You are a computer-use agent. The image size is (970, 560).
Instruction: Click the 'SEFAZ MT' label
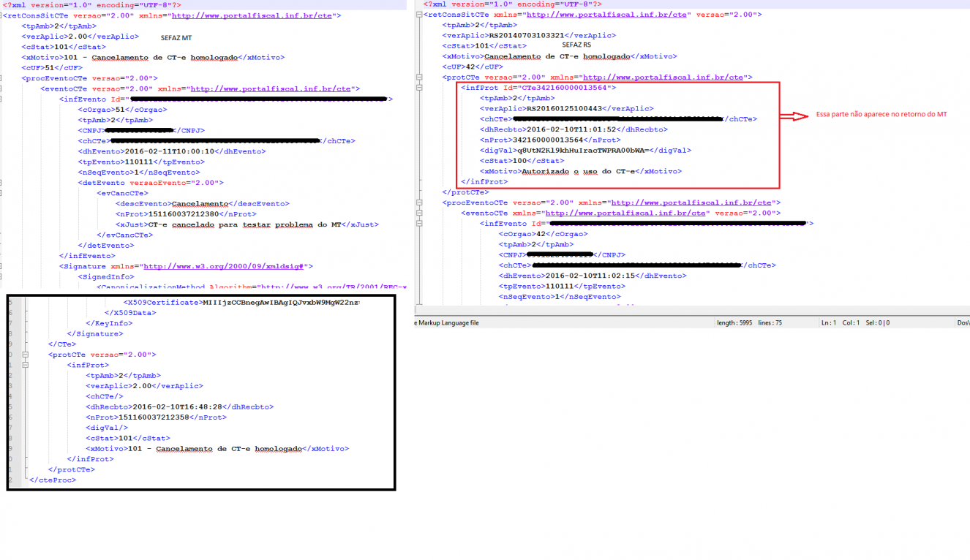click(x=176, y=38)
